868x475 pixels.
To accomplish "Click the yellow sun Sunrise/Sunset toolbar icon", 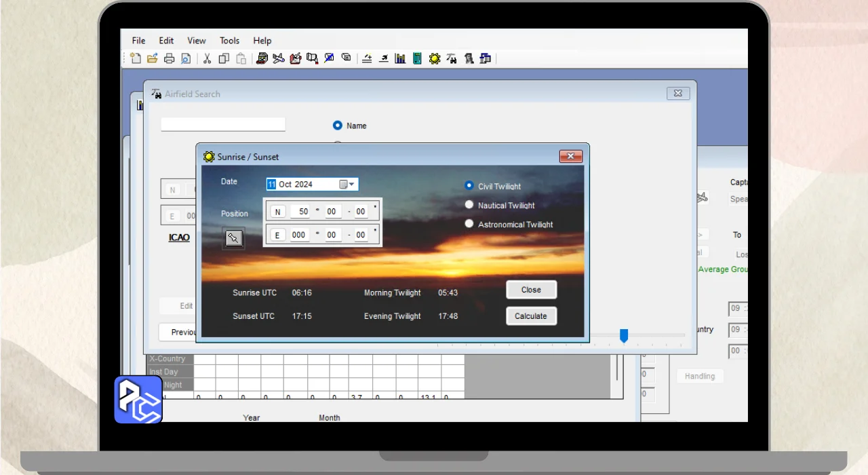I will (x=435, y=58).
